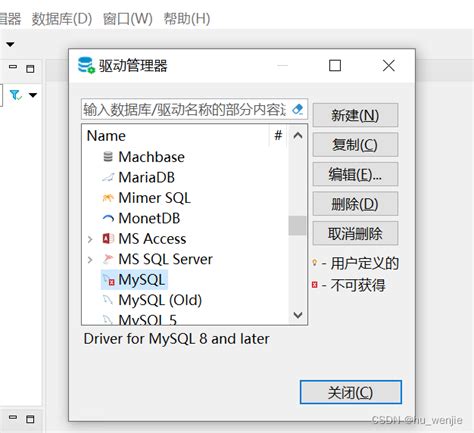
Task: Click the MySQL (Old) dolphin icon
Action: tap(108, 300)
